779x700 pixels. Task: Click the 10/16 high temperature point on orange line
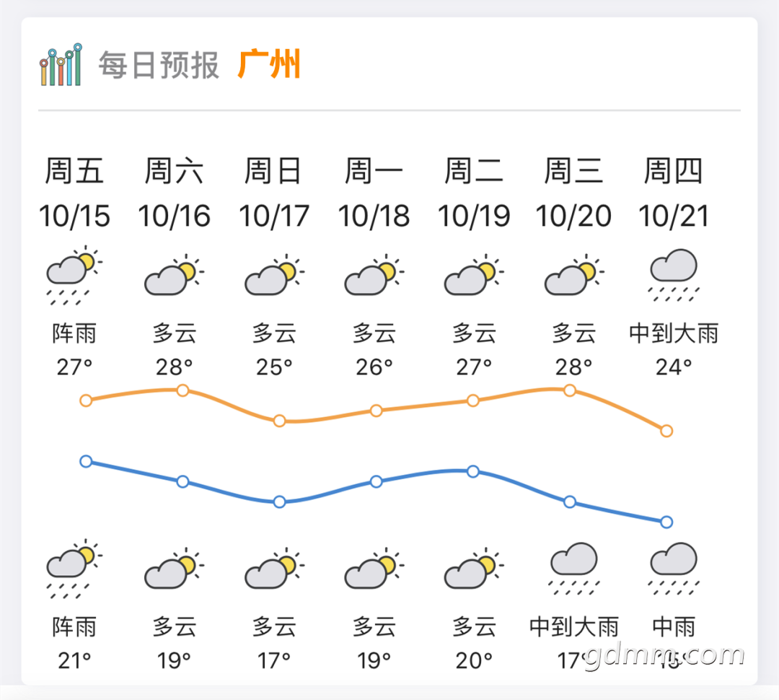coord(182,390)
